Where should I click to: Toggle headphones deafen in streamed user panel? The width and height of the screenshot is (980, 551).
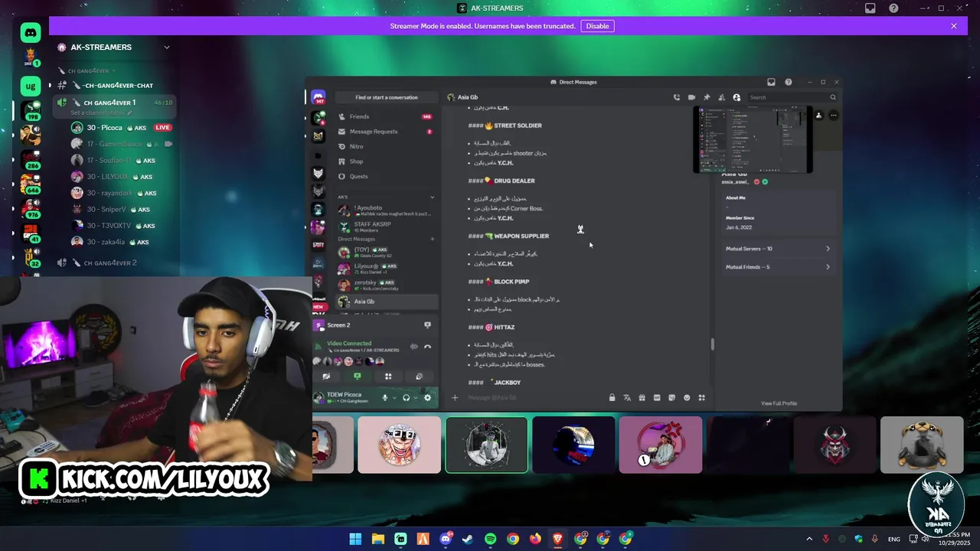tap(406, 397)
